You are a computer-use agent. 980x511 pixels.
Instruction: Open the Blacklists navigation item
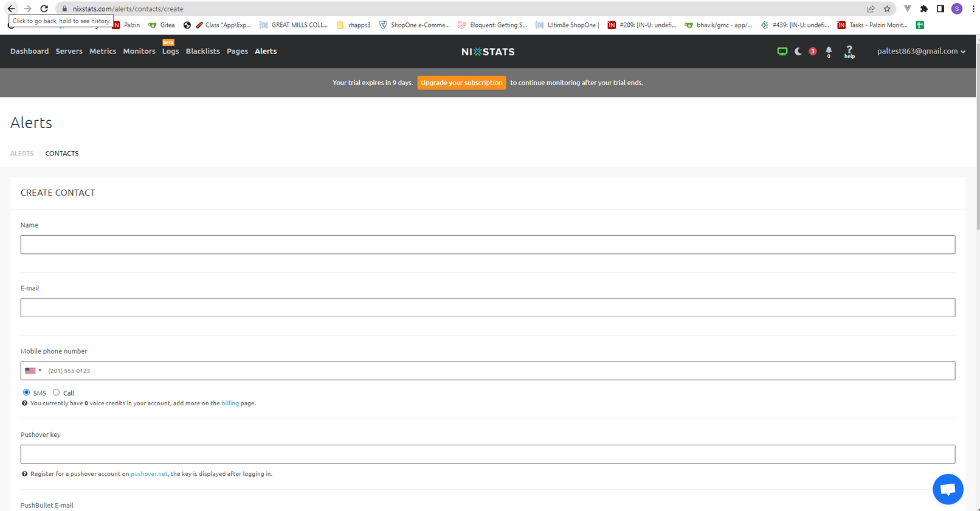tap(202, 51)
